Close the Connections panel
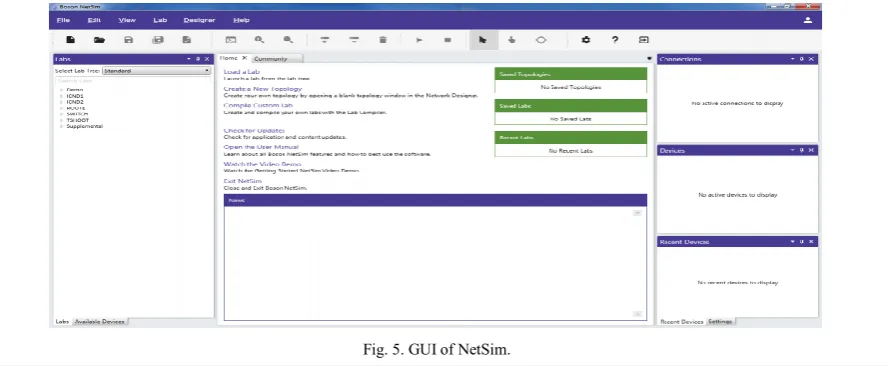Screen dimensions: 891x366 (x=811, y=59)
